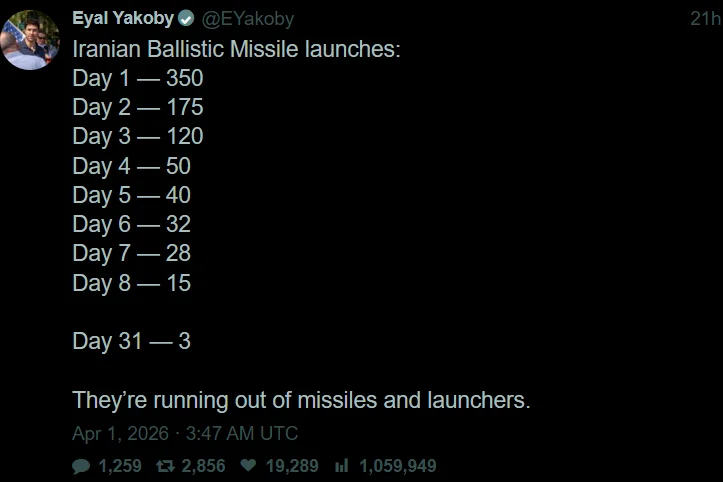Click the blue verified badge
This screenshot has height=482, width=723.
point(187,19)
